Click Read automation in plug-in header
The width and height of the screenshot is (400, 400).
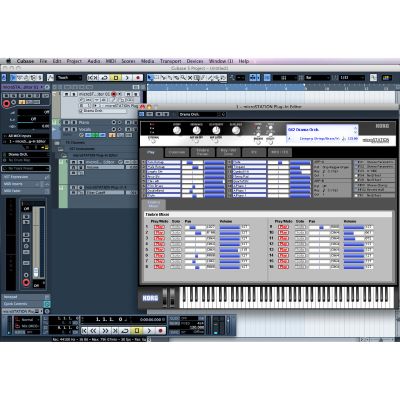(x=158, y=114)
